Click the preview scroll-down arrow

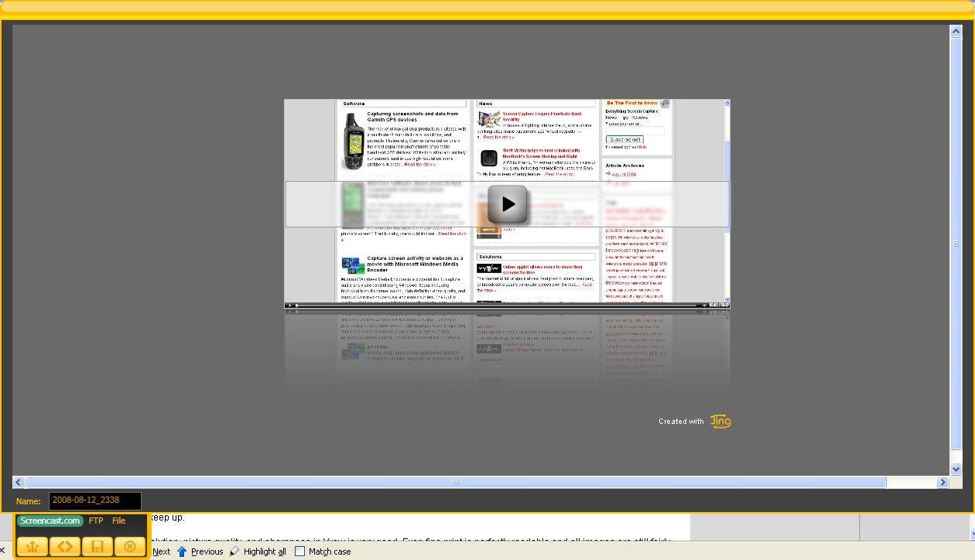tap(956, 469)
